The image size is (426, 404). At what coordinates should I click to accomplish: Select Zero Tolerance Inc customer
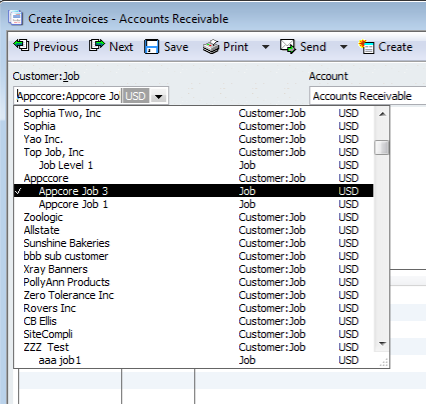coord(194,295)
